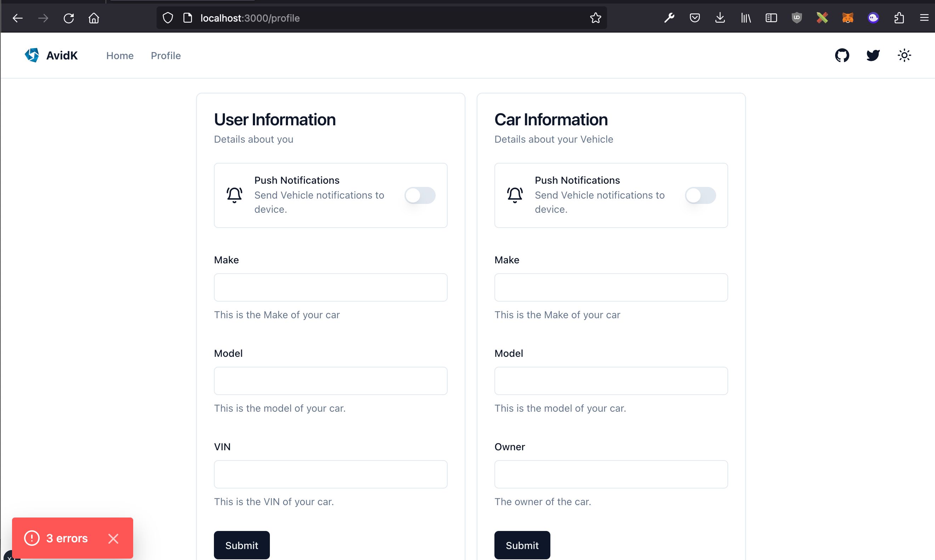The width and height of the screenshot is (935, 560).
Task: Click 'Details about your Vehicle' subtitle
Action: [x=554, y=139]
